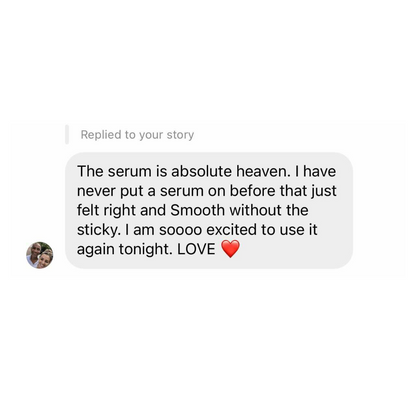Click the vertical reply bar beside story label

[x=67, y=134]
